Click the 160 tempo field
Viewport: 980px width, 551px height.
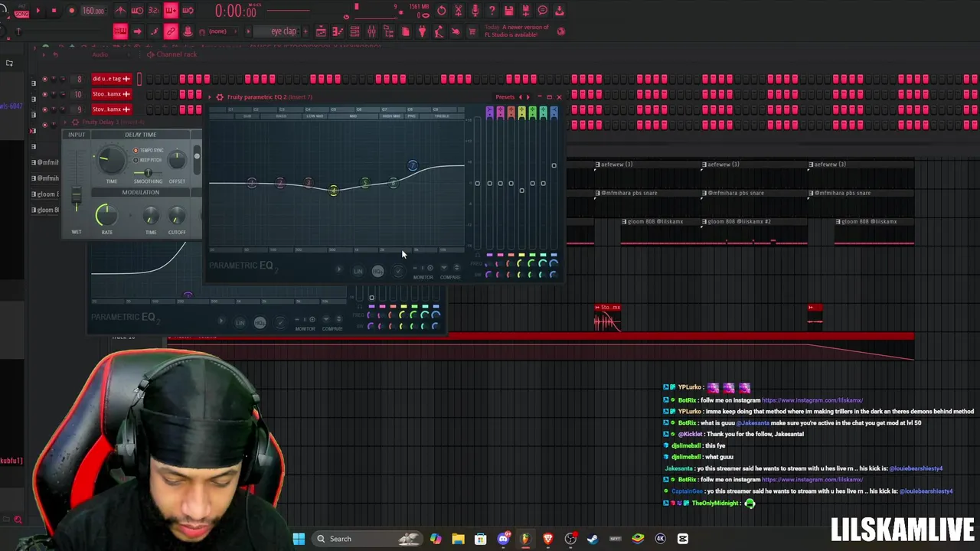point(93,11)
